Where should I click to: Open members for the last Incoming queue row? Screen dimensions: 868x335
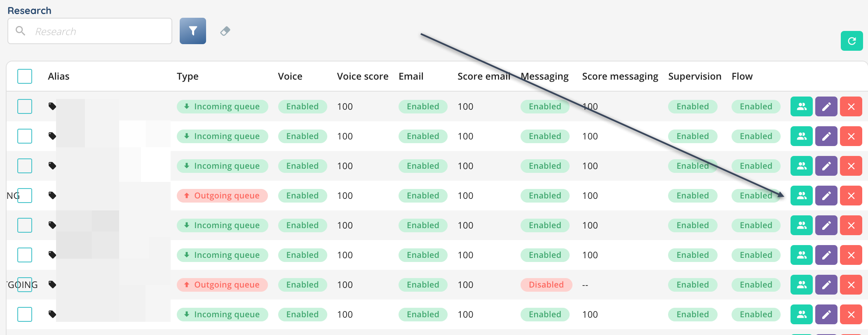tap(801, 314)
